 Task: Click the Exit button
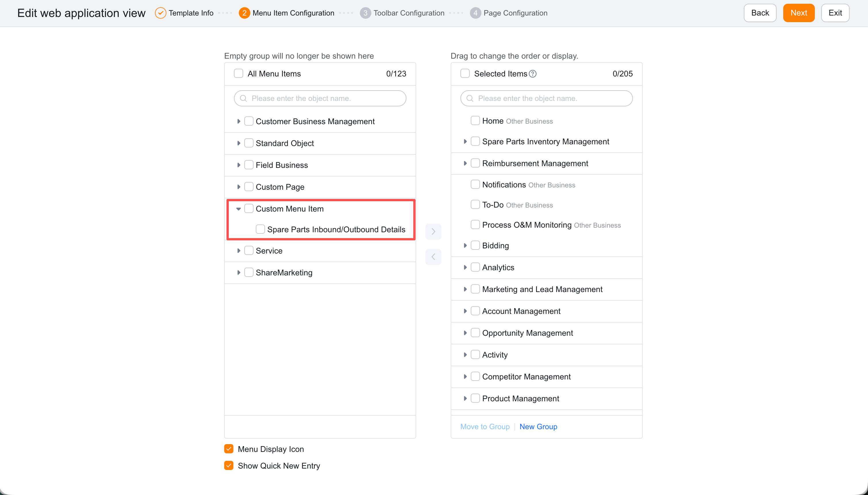tap(835, 13)
